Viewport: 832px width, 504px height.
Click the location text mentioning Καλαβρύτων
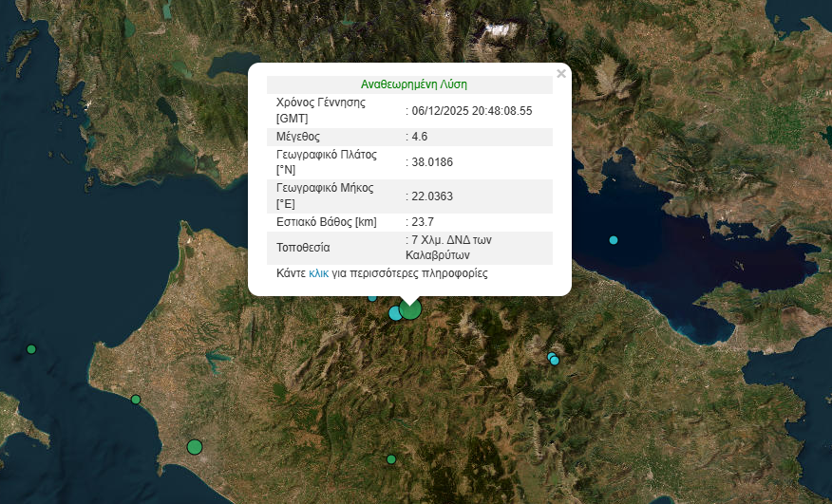(450, 248)
